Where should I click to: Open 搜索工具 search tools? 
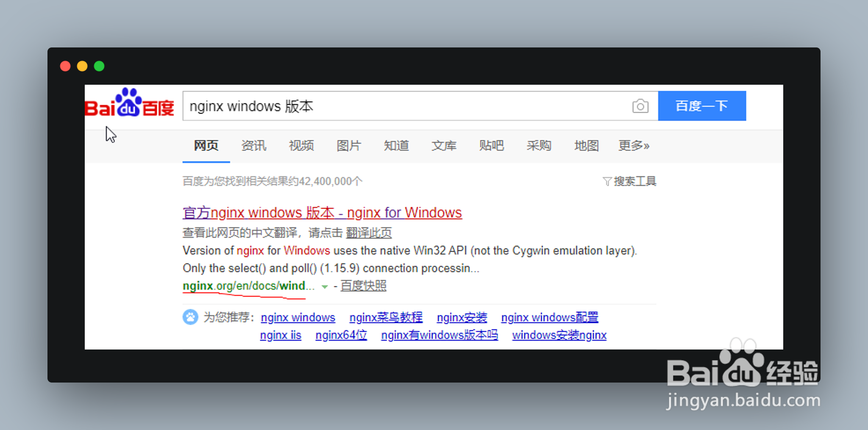pyautogui.click(x=634, y=181)
